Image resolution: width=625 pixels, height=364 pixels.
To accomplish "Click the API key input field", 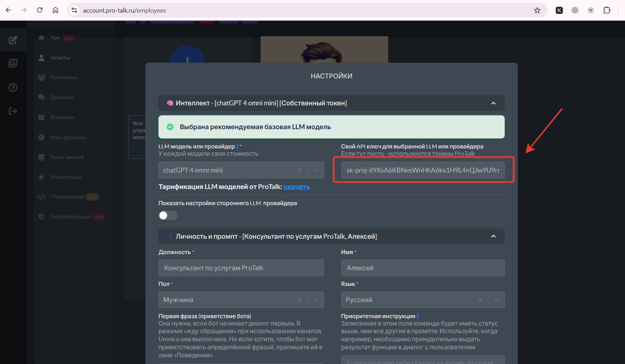I will (x=423, y=170).
